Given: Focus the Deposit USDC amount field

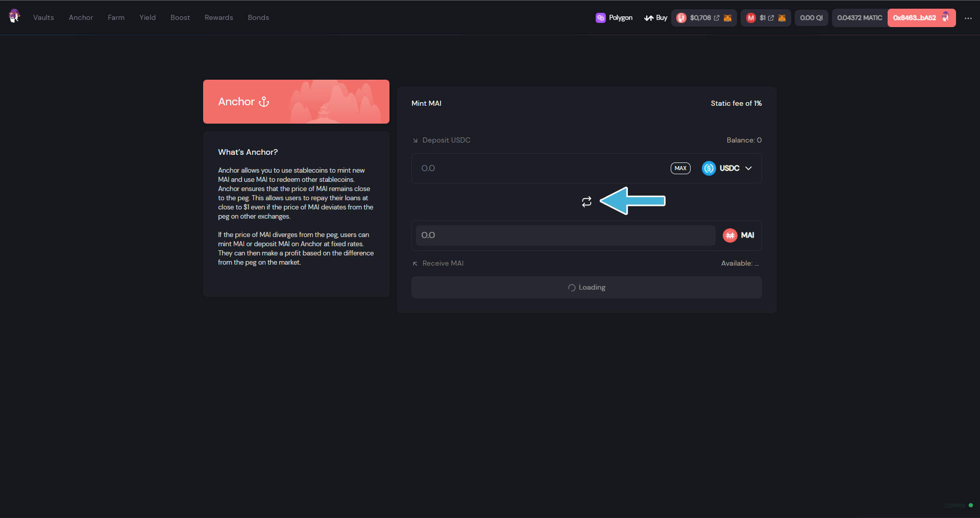Looking at the screenshot, I should [x=541, y=168].
